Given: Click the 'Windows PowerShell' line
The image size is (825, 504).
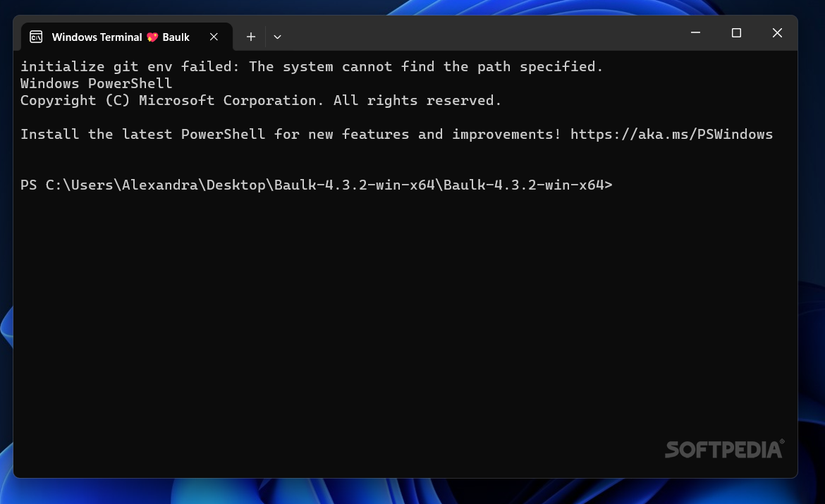Looking at the screenshot, I should coord(97,84).
